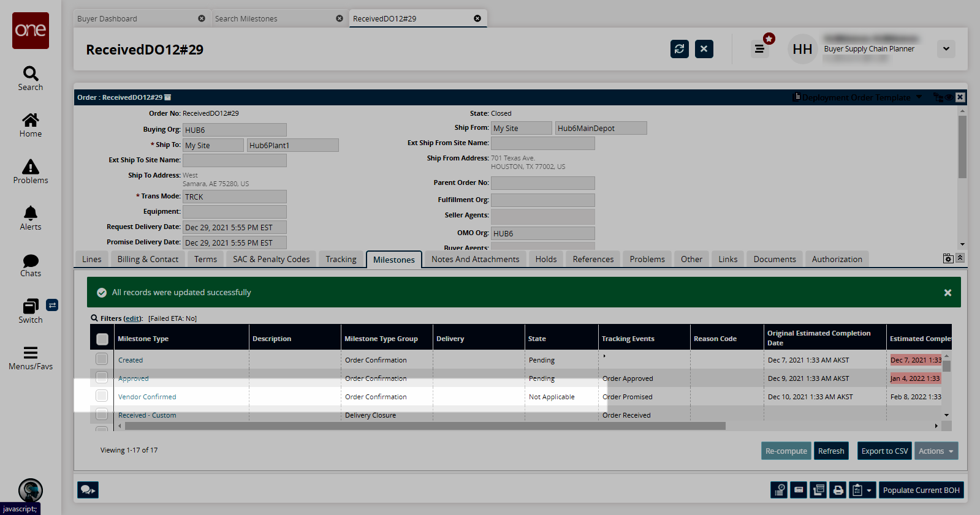
Task: Open the Search icon in the sidebar
Action: pos(31,78)
